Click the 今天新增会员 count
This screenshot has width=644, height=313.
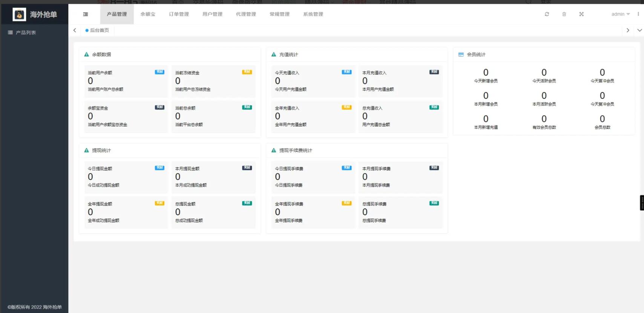coord(486,72)
